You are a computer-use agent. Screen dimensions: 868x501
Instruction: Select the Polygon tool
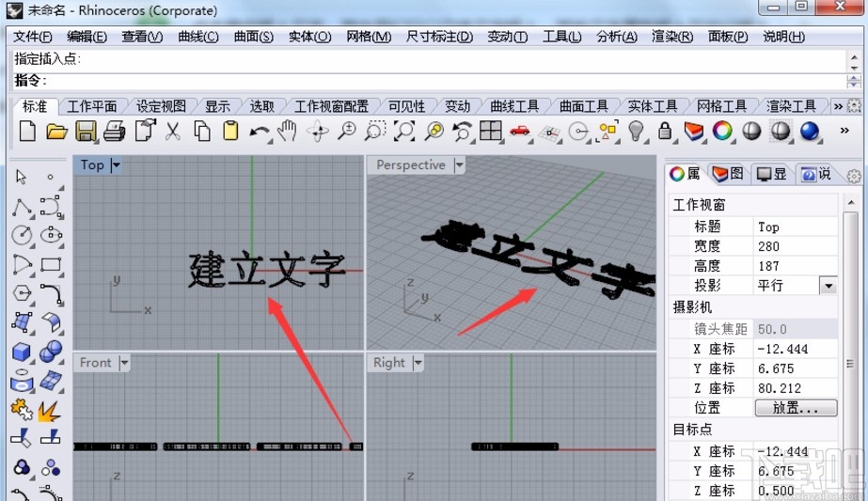[x=23, y=292]
